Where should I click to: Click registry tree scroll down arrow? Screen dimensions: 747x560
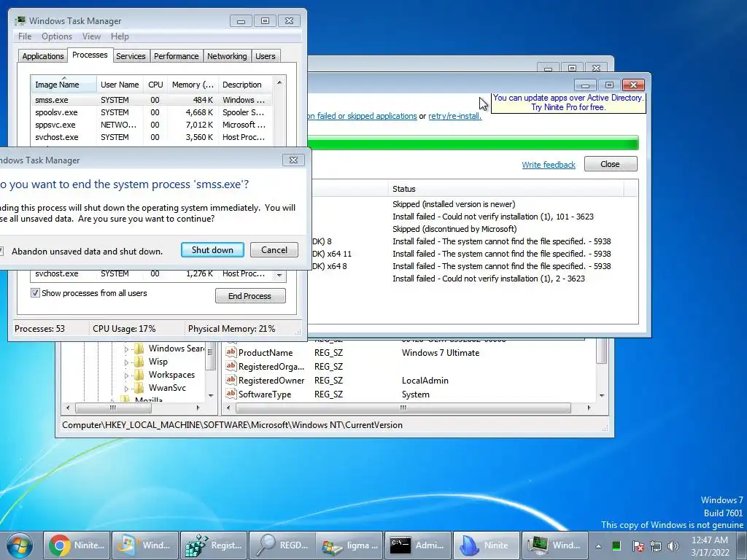click(x=211, y=395)
